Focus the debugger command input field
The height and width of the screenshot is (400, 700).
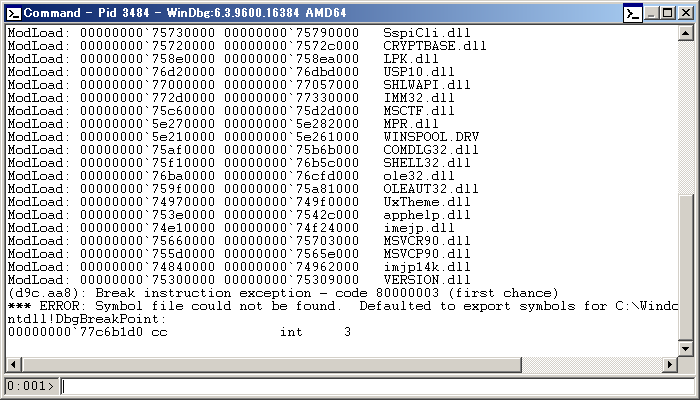pos(378,386)
